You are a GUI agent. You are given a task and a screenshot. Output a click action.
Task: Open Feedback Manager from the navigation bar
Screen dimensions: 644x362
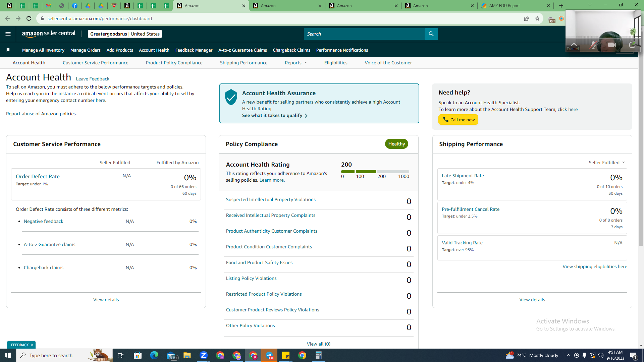click(194, 50)
